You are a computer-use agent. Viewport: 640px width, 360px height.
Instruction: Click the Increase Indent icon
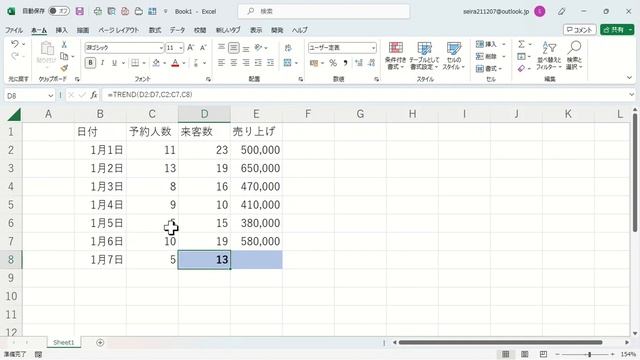coord(271,63)
